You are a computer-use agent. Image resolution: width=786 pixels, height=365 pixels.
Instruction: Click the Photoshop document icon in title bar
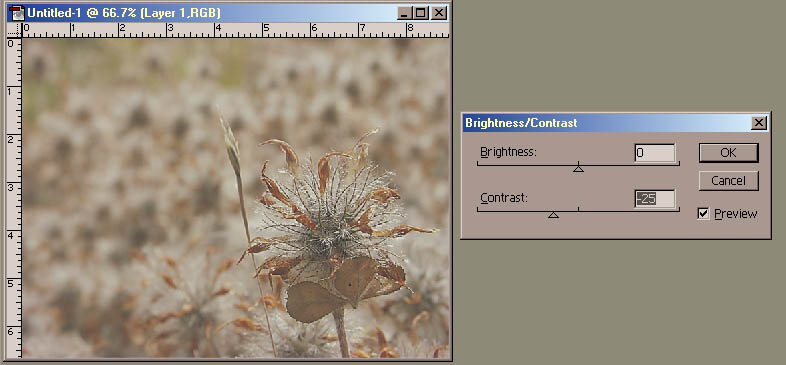tap(17, 13)
